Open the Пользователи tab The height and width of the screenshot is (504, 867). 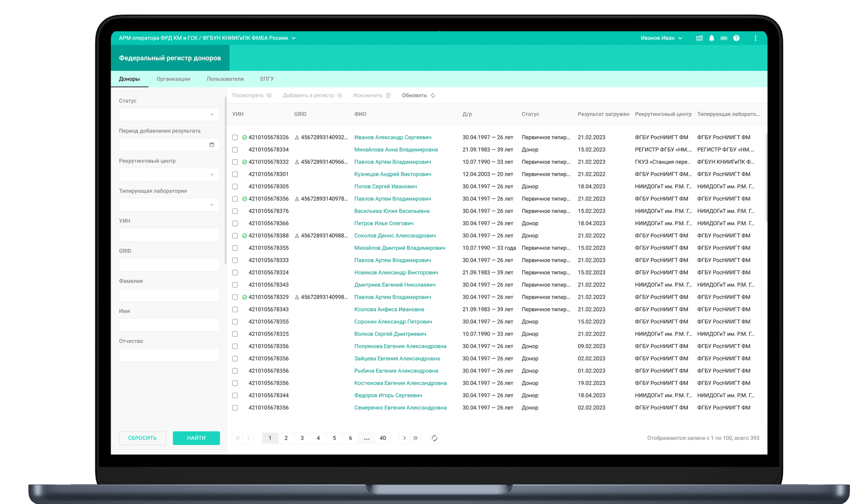[x=225, y=79]
